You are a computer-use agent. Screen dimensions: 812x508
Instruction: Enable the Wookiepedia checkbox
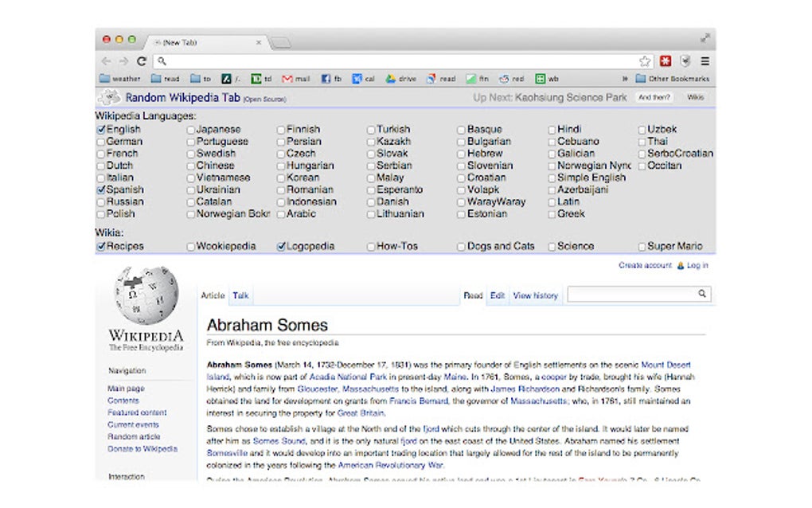190,247
